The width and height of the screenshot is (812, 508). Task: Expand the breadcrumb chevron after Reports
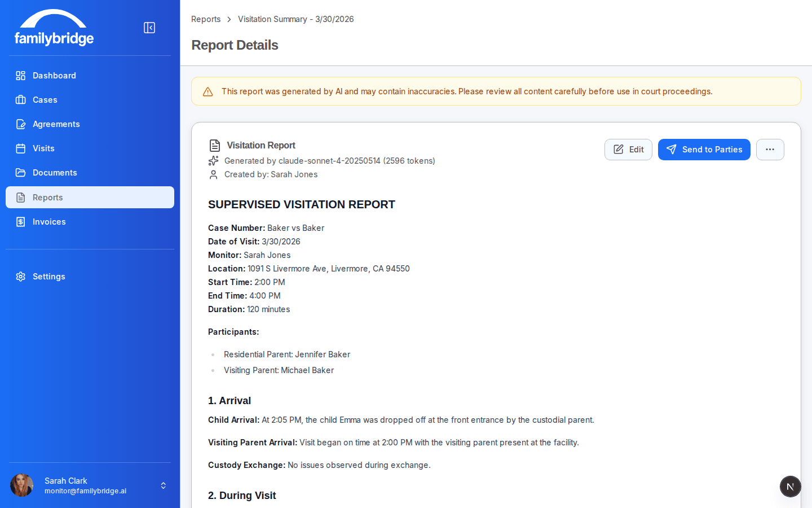(x=229, y=19)
